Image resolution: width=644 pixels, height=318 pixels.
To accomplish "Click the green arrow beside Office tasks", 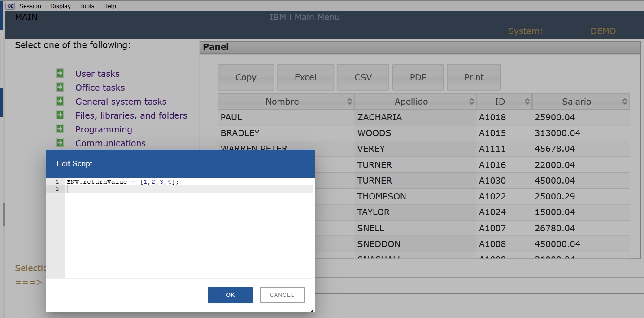I will 60,87.
